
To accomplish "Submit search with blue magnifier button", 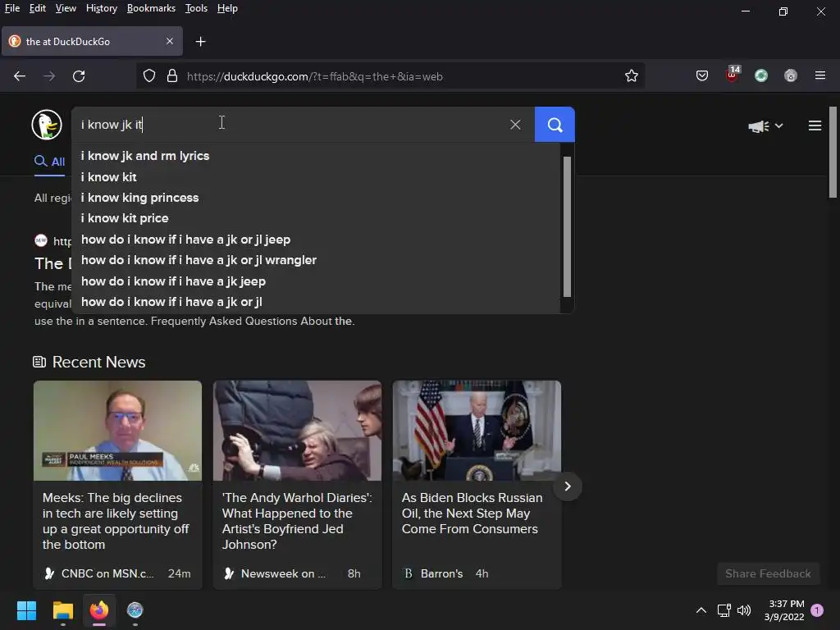I will click(x=555, y=125).
